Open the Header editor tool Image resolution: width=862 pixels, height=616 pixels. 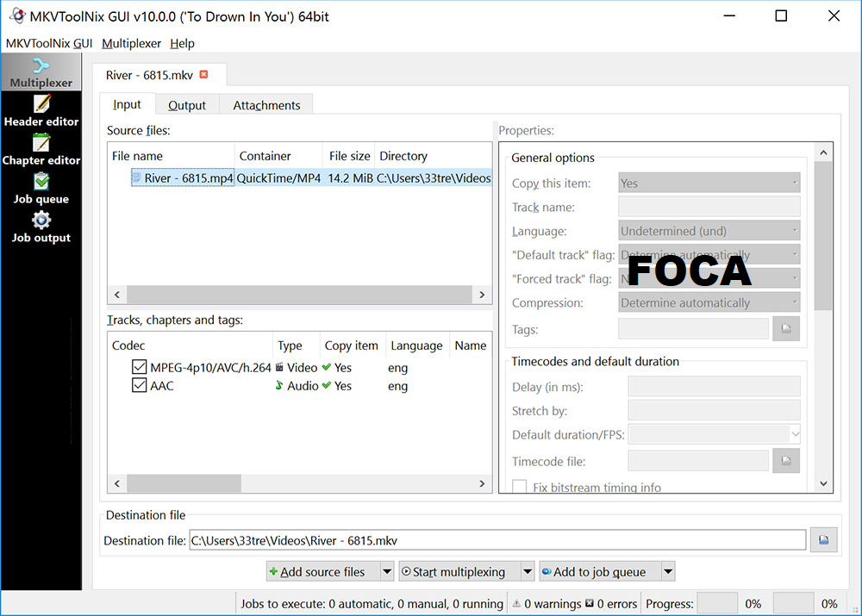pyautogui.click(x=41, y=111)
